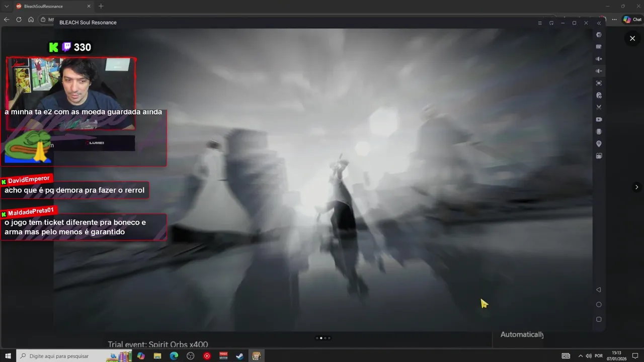Open the virtual location pin icon
Image resolution: width=644 pixels, height=362 pixels.
599,144
